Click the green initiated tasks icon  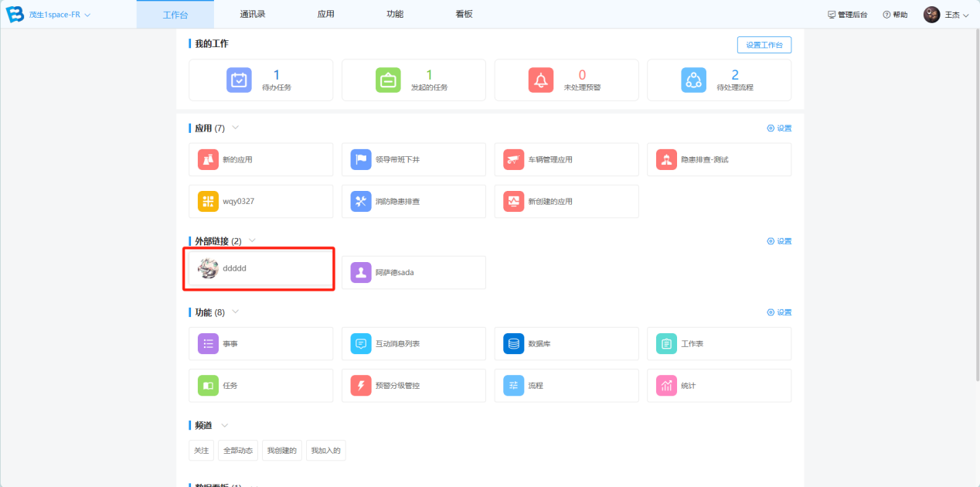(388, 80)
